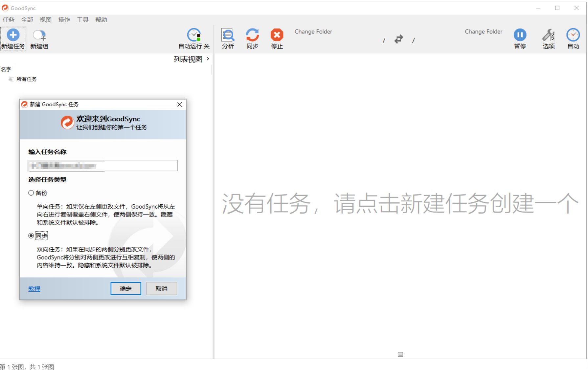Screen dimensions: 588x373
Task: Close the 新建 GoodSync 任务 dialog
Action: (x=180, y=104)
